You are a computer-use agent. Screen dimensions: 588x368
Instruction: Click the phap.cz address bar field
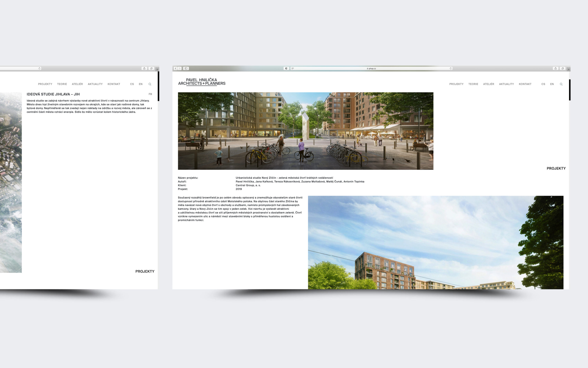[371, 68]
